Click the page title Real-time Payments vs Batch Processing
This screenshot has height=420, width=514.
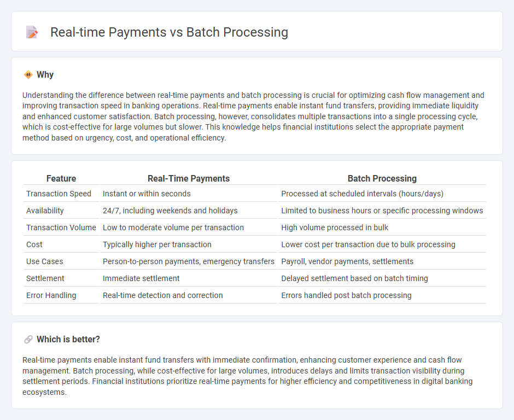click(x=169, y=32)
